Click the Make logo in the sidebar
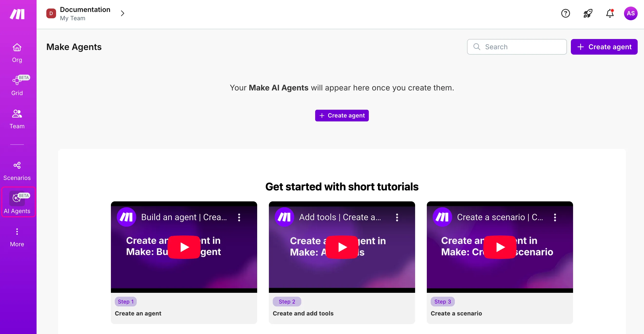Viewport: 644px width, 334px height. (17, 14)
